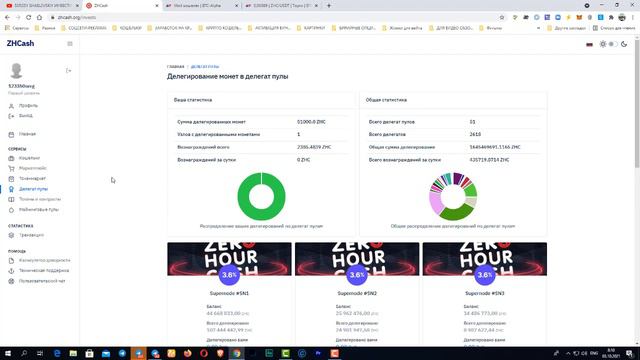The height and width of the screenshot is (360, 640).
Task: Click the 3.6% badge on Supernode #SN3
Action: pyautogui.click(x=484, y=275)
